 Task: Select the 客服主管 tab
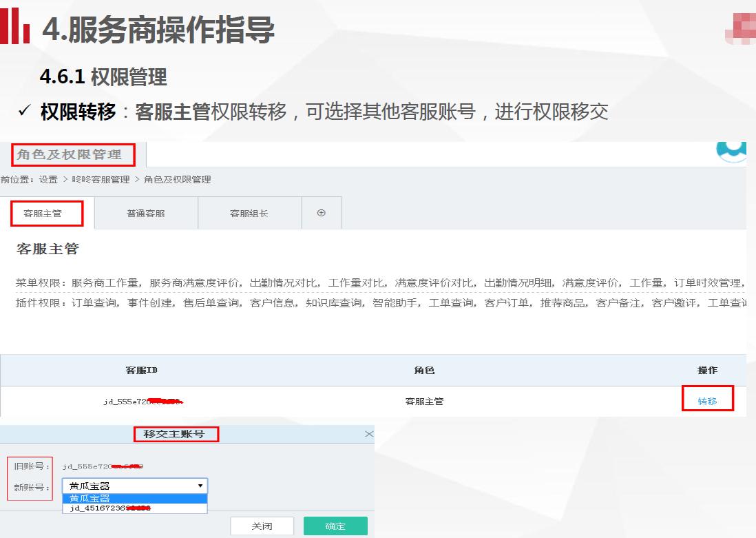(x=45, y=213)
